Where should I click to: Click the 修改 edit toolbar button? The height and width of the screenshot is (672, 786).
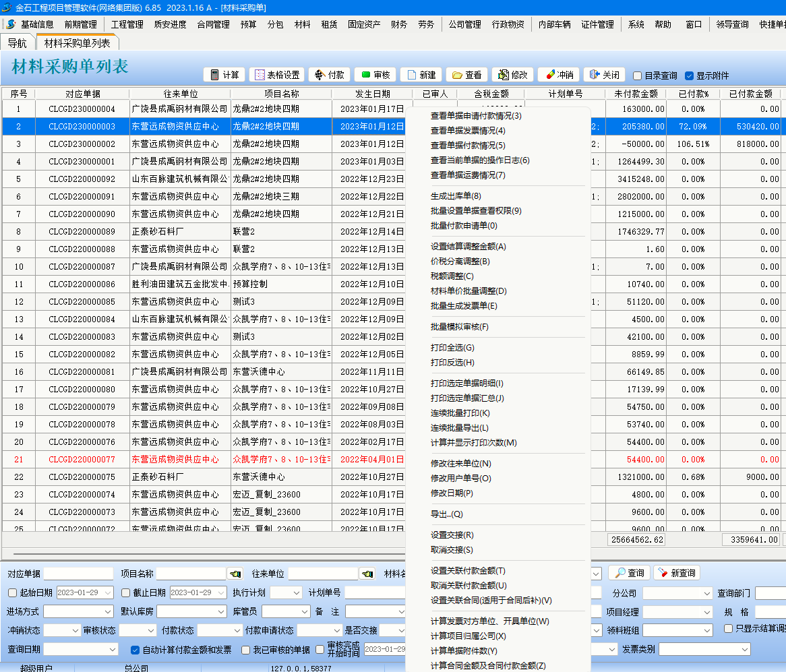pyautogui.click(x=512, y=75)
